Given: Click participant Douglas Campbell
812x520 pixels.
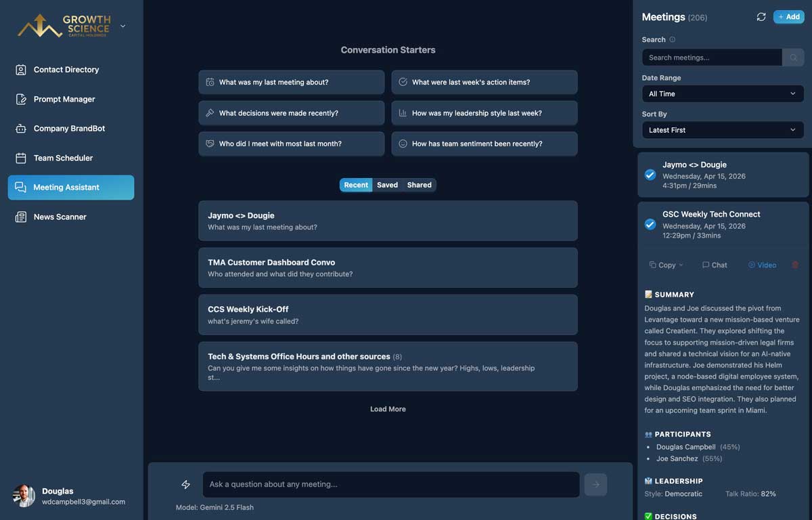Looking at the screenshot, I should [685, 447].
